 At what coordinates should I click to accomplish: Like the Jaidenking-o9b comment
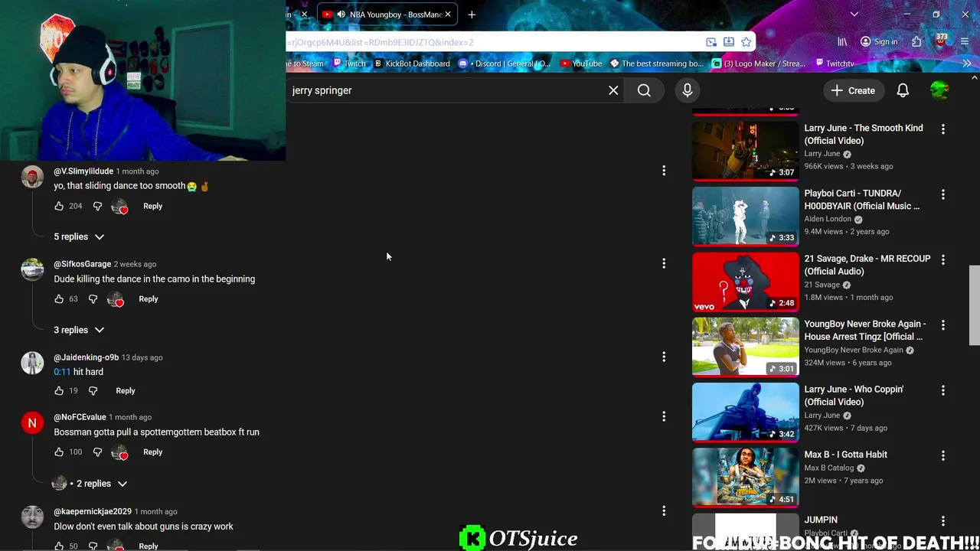(x=59, y=391)
